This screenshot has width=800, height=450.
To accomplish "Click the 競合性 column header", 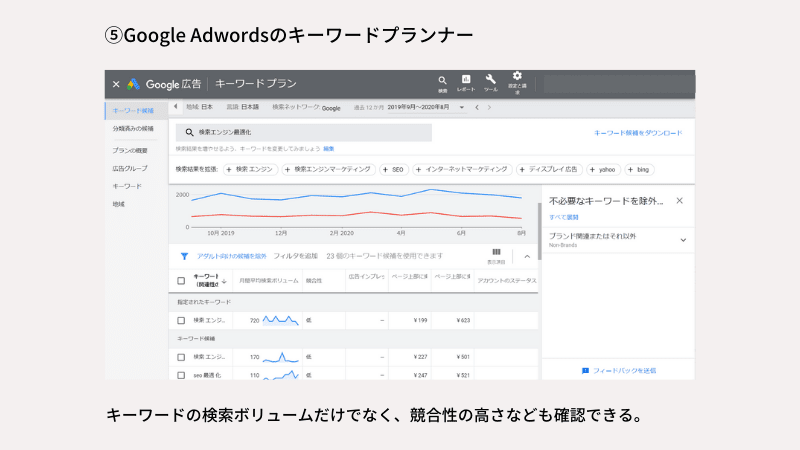I will click(x=314, y=281).
